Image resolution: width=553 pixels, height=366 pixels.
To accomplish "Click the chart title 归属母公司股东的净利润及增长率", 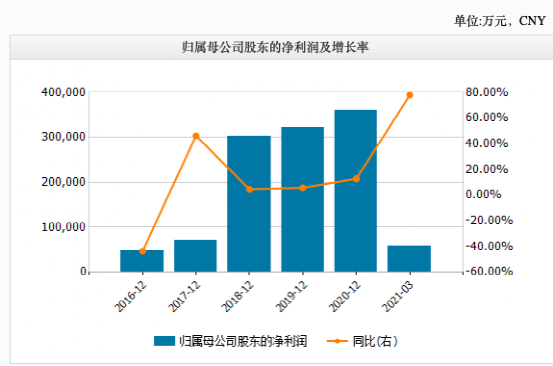I will (275, 47).
